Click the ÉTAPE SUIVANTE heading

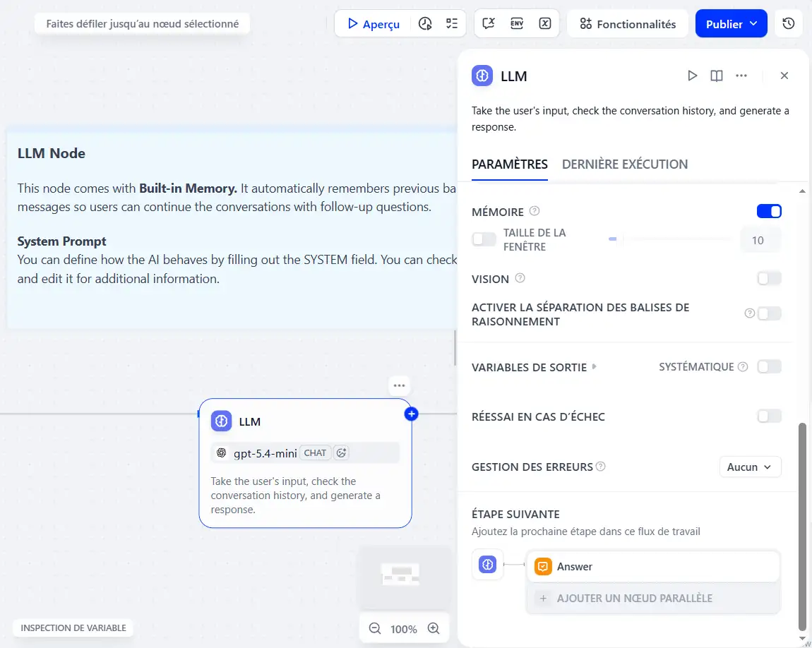(515, 515)
